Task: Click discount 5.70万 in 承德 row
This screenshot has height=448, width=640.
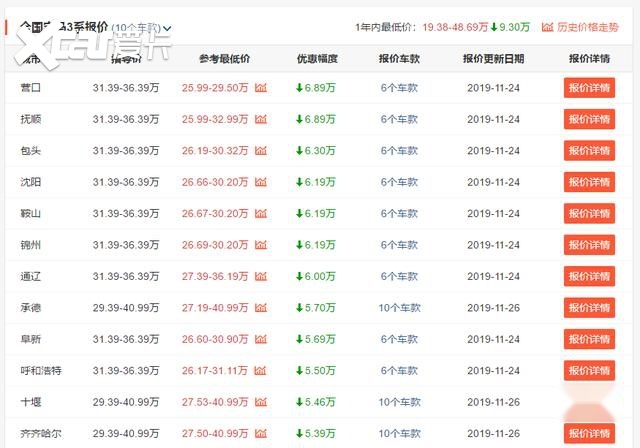Action: 316,308
